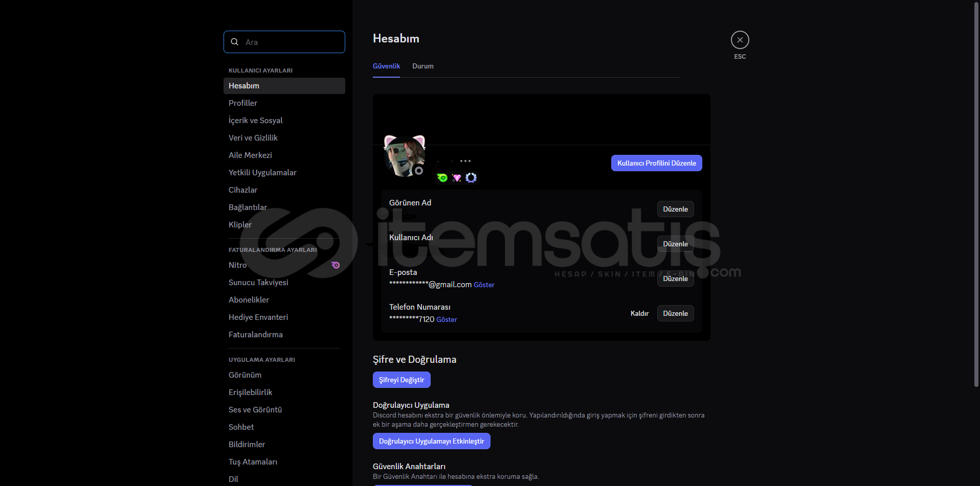Image resolution: width=980 pixels, height=486 pixels.
Task: Click the offline status indicator on avatar
Action: 419,171
